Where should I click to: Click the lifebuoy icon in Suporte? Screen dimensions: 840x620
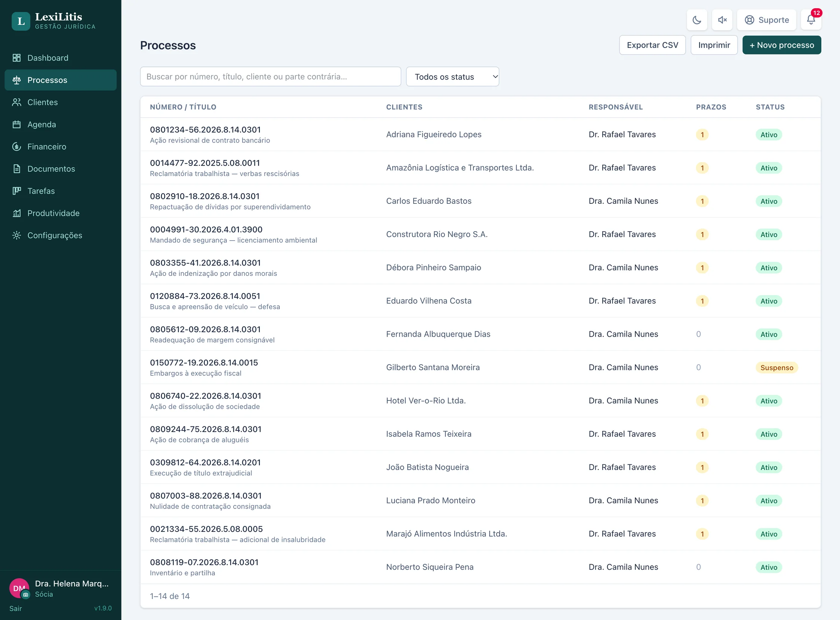[749, 20]
